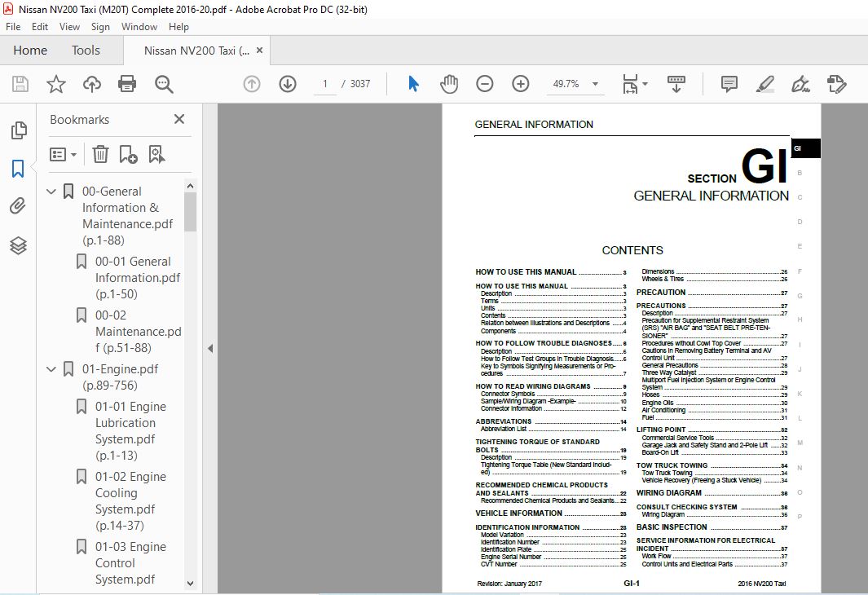Open fit page options tool

634,84
